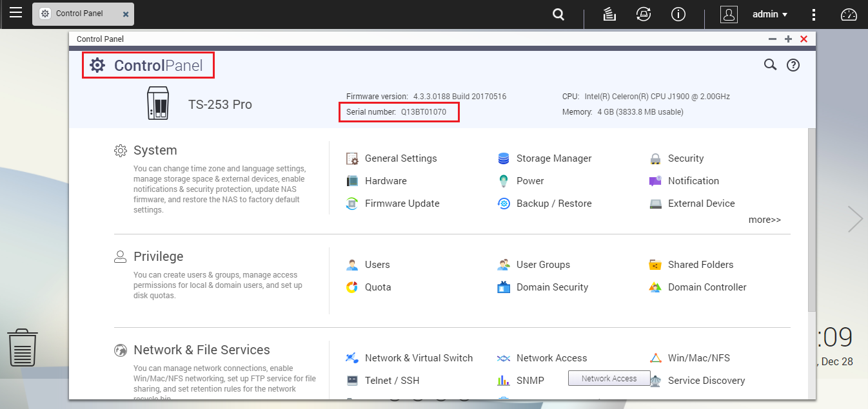Open Domain Security
This screenshot has height=409, width=868.
[x=543, y=287]
